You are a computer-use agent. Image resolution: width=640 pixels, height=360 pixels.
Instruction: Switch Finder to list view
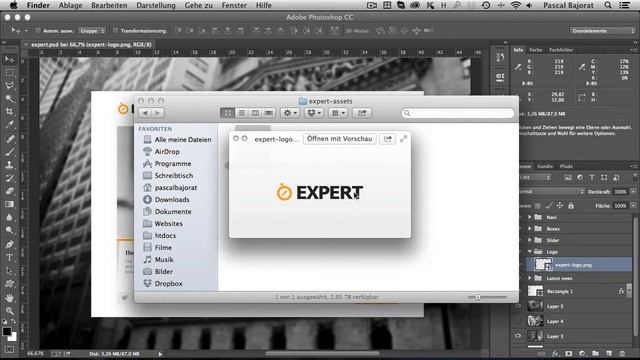coord(242,113)
